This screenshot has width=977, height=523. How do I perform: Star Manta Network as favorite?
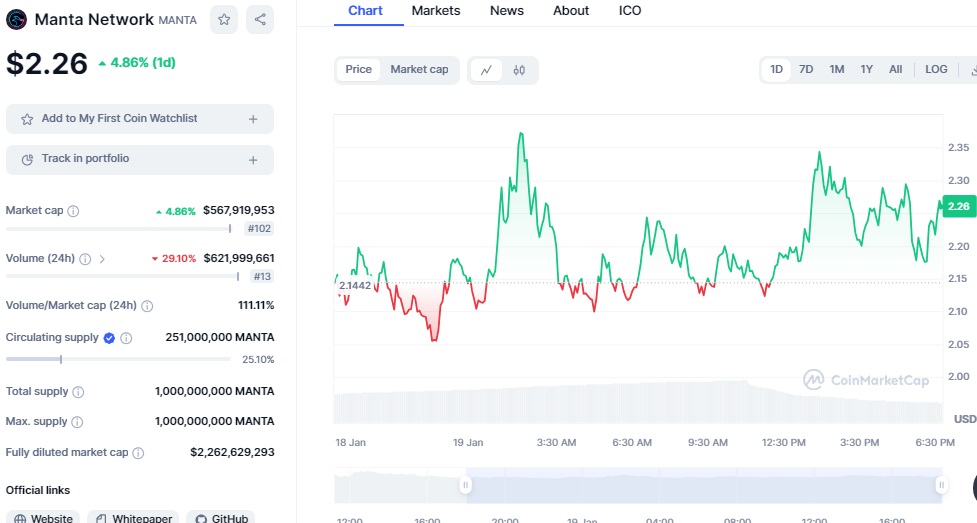[x=224, y=19]
